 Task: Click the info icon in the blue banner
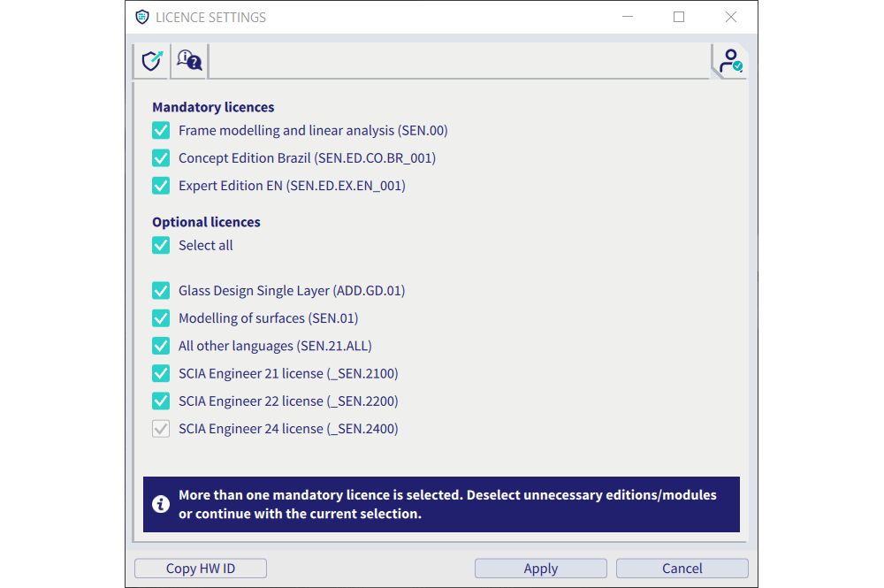point(160,504)
